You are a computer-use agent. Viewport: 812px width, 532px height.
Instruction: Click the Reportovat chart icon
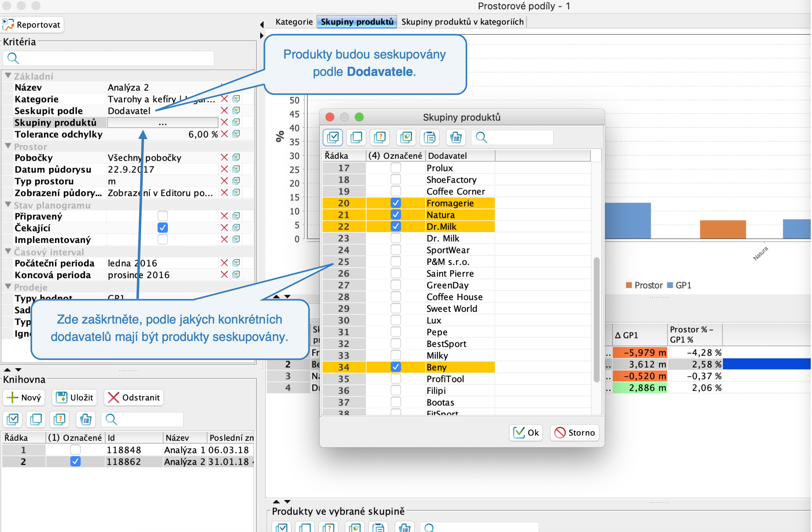point(8,24)
